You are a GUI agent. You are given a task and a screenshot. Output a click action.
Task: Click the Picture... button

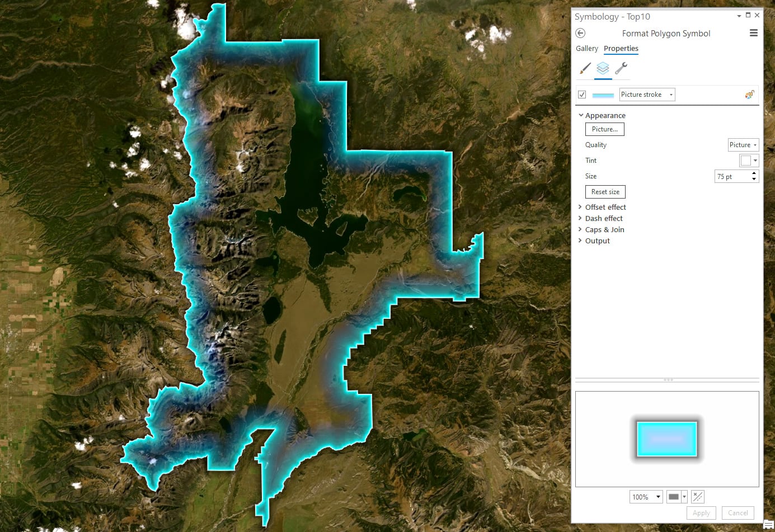point(605,129)
